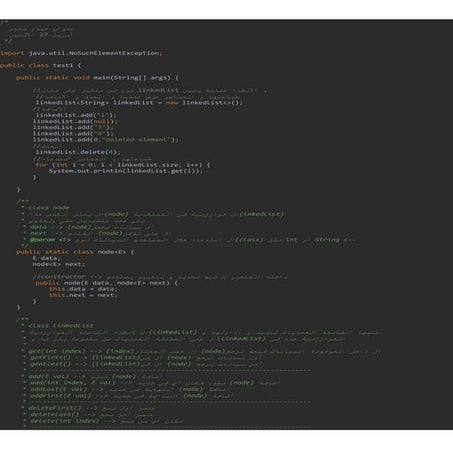Click the 'deleteLast() -->' doc line
Screen dimensions: 453x453
88,415
